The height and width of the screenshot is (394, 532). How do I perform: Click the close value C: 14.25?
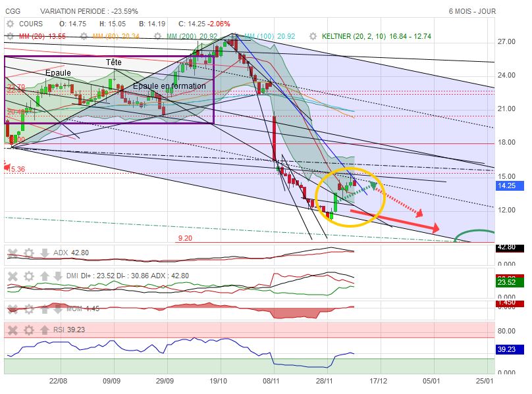coord(192,24)
